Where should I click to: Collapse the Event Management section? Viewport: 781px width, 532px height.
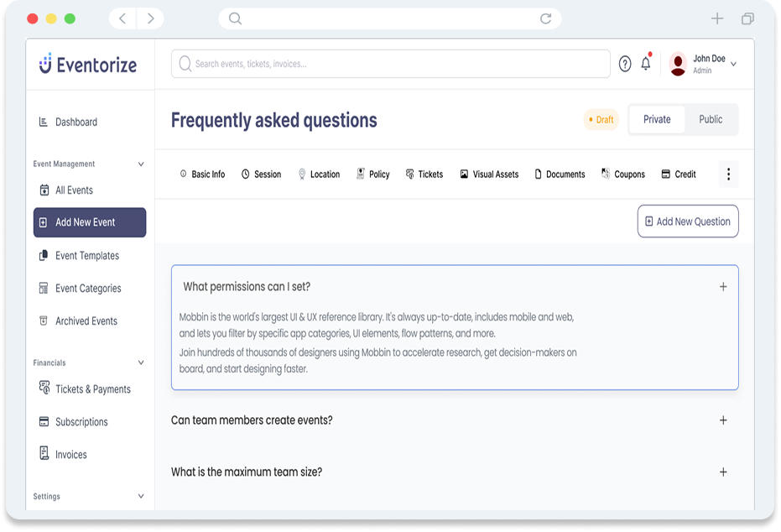pyautogui.click(x=141, y=164)
